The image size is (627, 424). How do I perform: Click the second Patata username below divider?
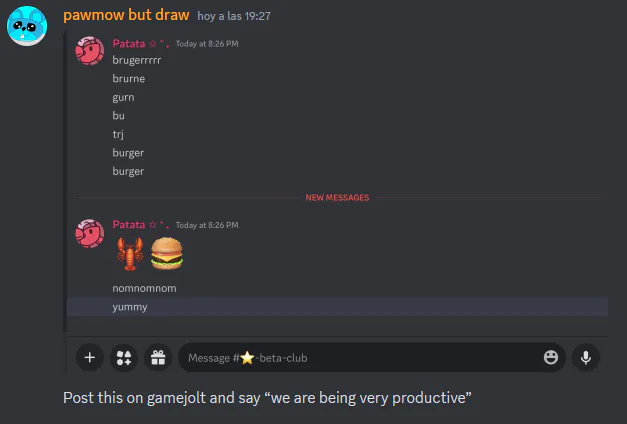coord(129,225)
